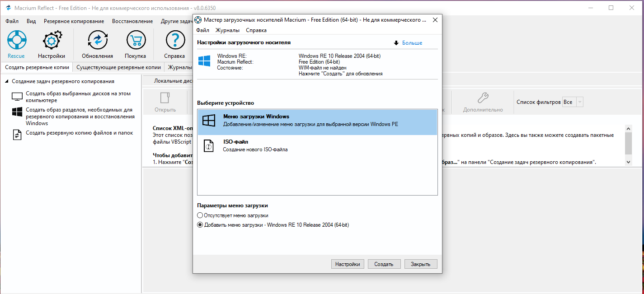Click Создать резервную копию файлов и папок
Screen dimensions: 644x294
[79, 133]
